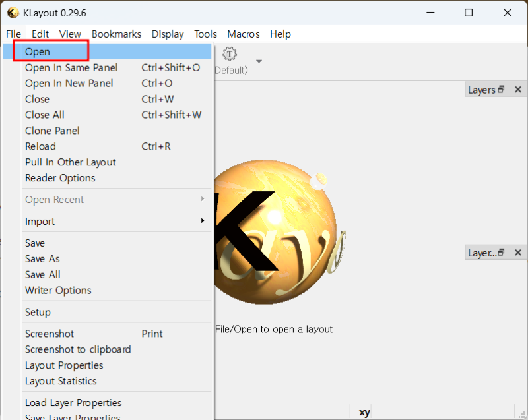Image resolution: width=528 pixels, height=420 pixels.
Task: Open the View menu
Action: pyautogui.click(x=70, y=34)
